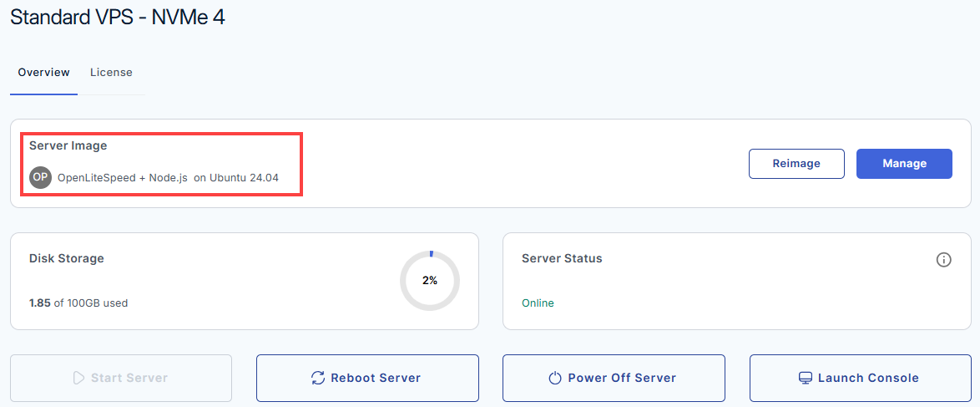Click the 'Server Image' card title
The image size is (980, 407).
[68, 146]
